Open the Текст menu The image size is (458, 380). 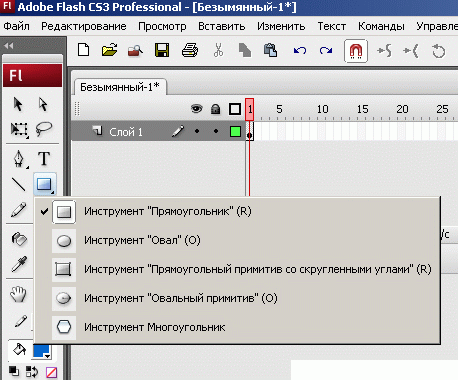coord(332,26)
